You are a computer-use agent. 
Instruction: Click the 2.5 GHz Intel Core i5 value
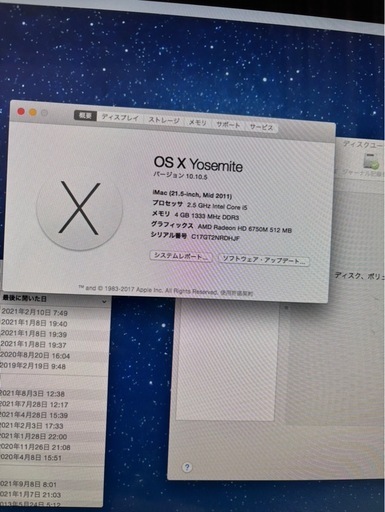pyautogui.click(x=217, y=206)
